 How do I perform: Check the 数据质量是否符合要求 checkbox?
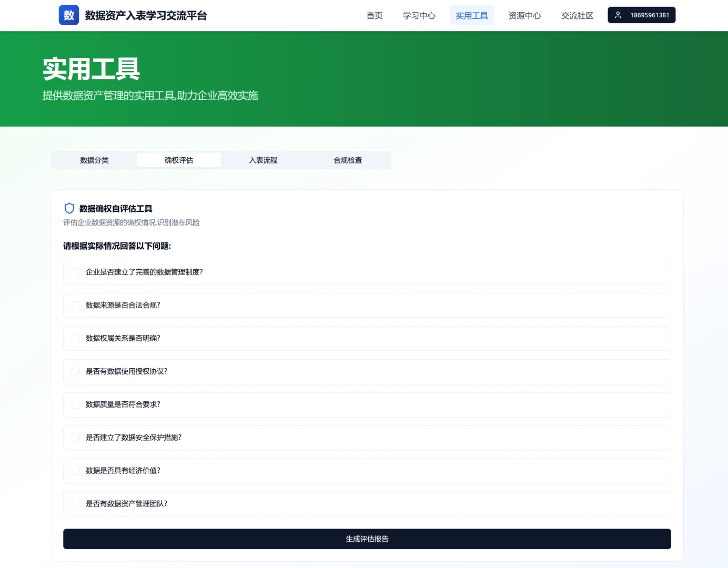(x=76, y=404)
